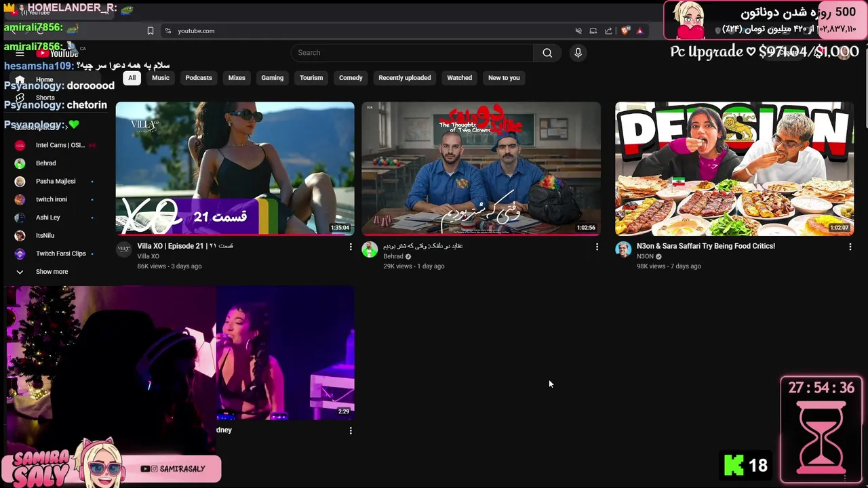868x488 pixels.
Task: Open the Pasha Majlesi subscription entry
Action: tap(56, 182)
